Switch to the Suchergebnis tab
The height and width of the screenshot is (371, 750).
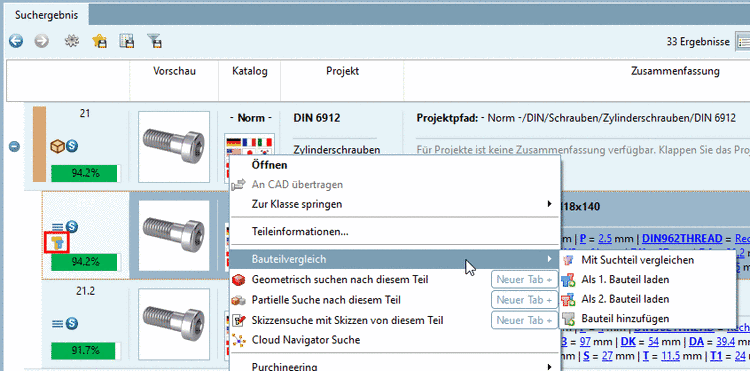(x=46, y=15)
